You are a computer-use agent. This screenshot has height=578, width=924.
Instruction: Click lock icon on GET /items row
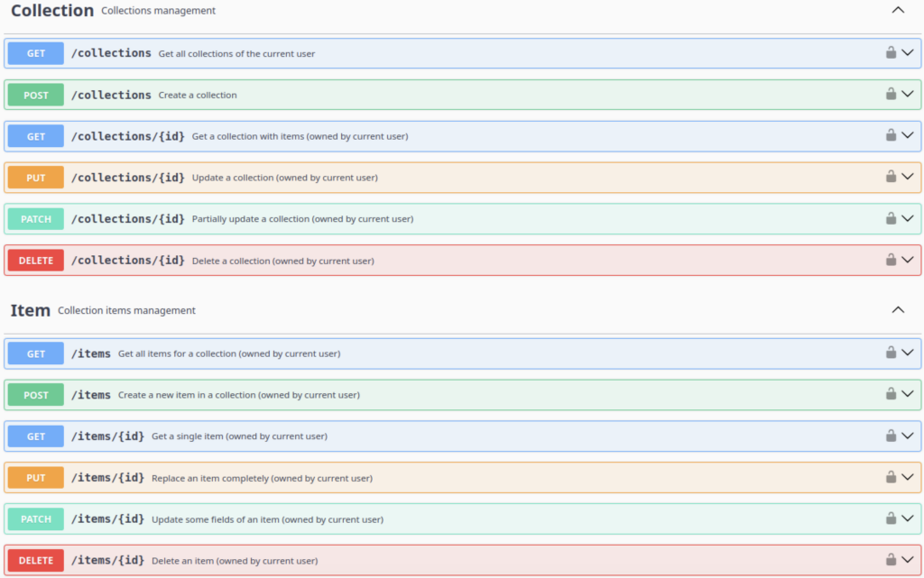pos(891,353)
